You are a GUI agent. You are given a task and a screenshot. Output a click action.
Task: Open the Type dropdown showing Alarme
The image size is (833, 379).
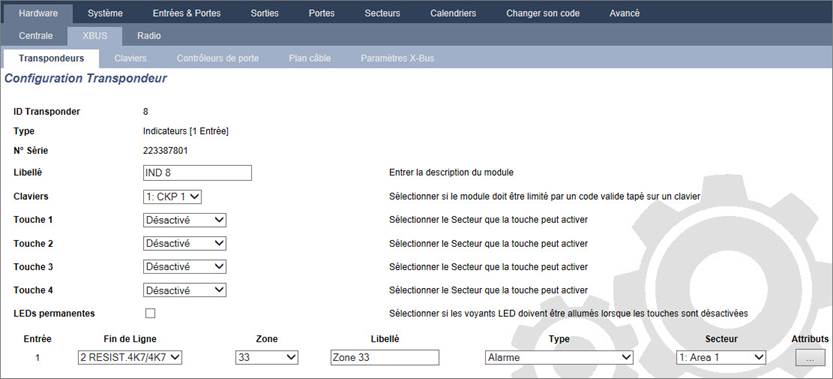point(559,358)
